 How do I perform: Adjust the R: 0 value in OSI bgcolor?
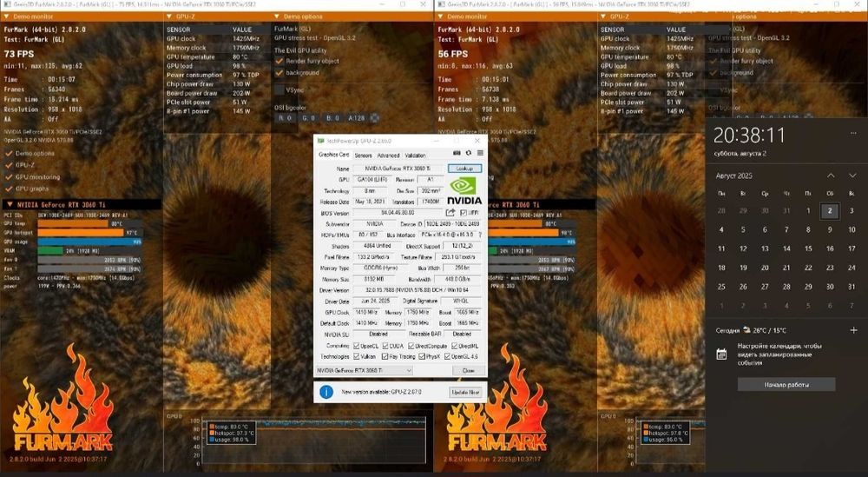point(284,118)
